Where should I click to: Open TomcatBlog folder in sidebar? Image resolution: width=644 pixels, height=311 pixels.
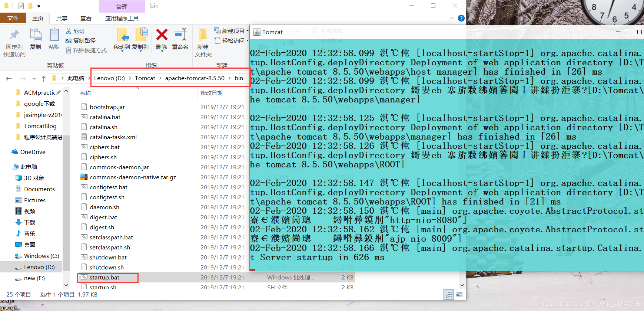point(36,126)
